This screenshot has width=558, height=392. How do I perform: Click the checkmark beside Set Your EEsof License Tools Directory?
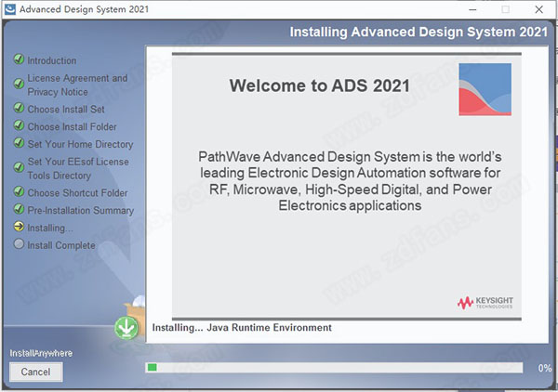(x=19, y=167)
